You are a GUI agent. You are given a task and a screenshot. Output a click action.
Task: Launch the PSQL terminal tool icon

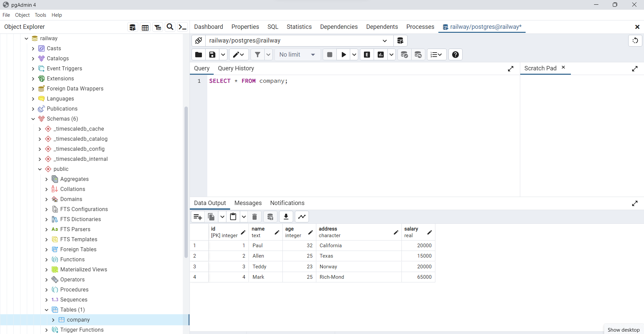pyautogui.click(x=182, y=27)
